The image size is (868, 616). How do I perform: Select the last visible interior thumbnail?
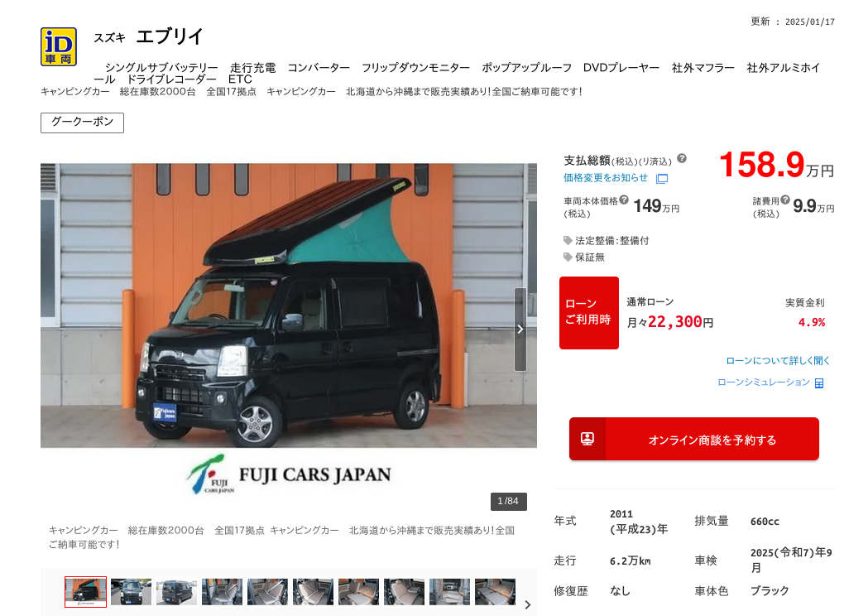tap(495, 592)
